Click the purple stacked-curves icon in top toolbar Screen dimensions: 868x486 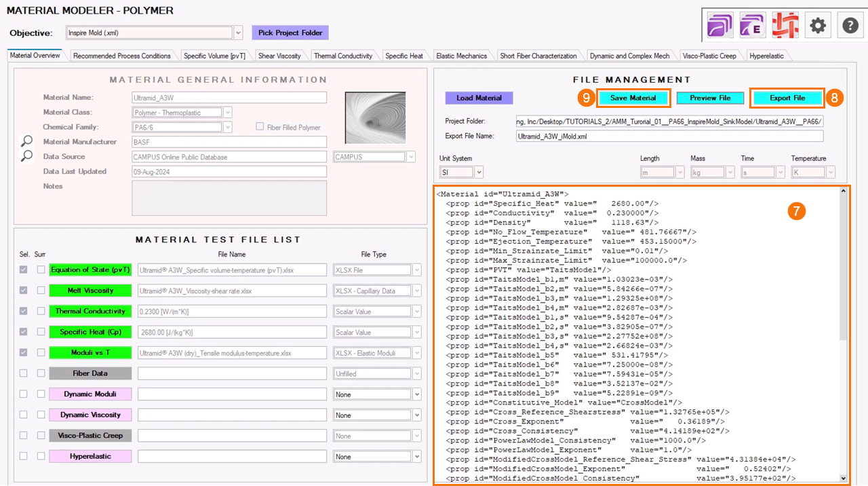click(x=719, y=26)
